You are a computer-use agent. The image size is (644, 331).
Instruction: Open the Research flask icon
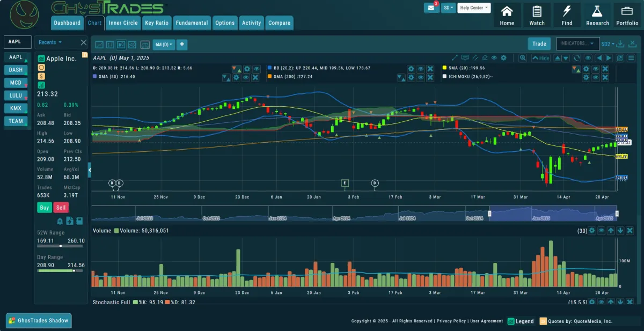pyautogui.click(x=597, y=15)
